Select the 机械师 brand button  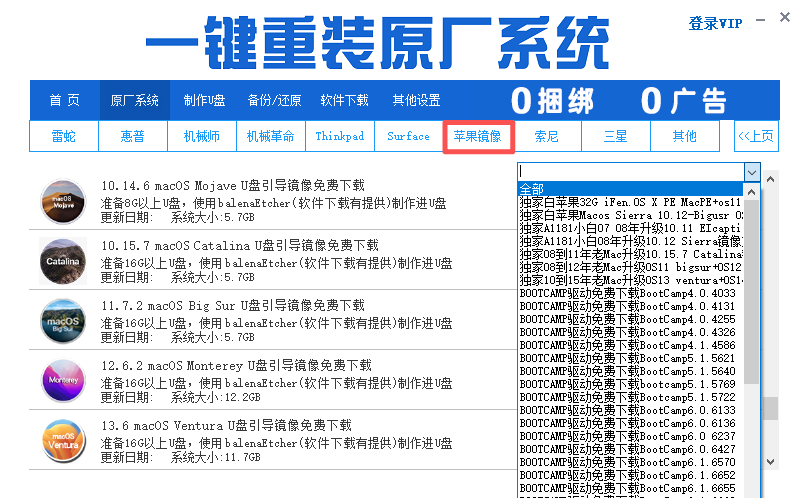tap(202, 136)
